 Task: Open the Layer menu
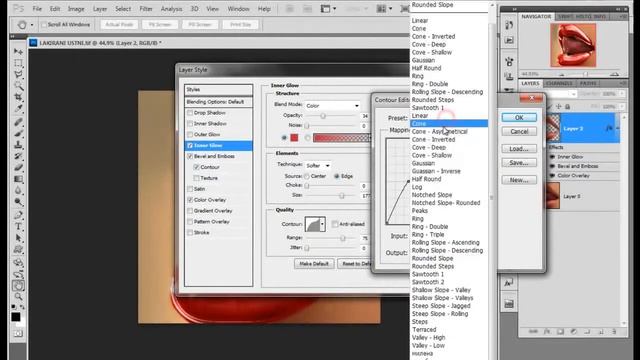[100, 9]
